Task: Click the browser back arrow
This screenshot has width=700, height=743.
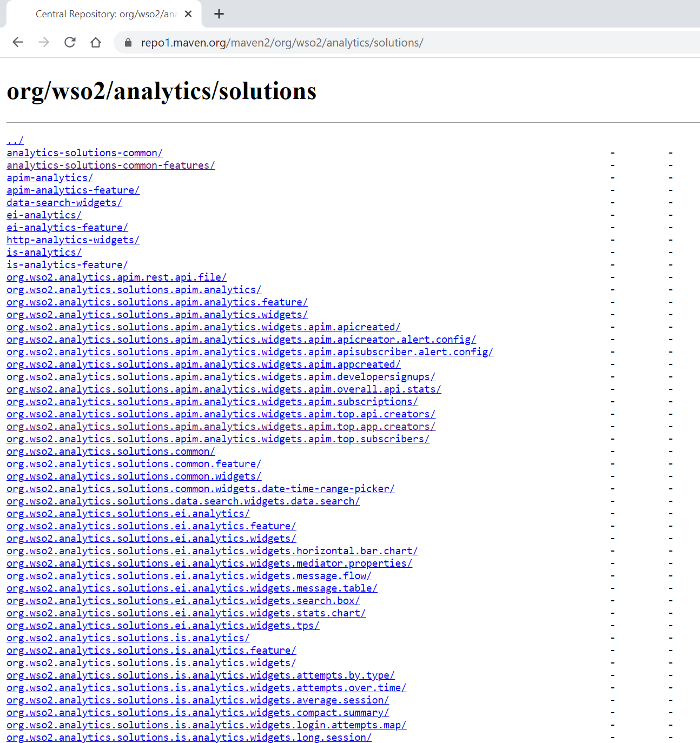Action: click(18, 42)
